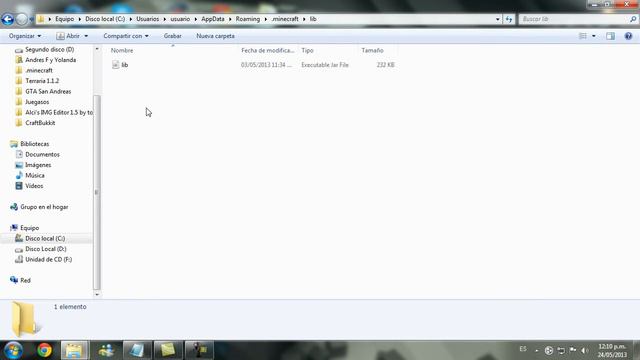Open the CraftBukkit sidebar folder
The image size is (640, 360).
click(40, 123)
